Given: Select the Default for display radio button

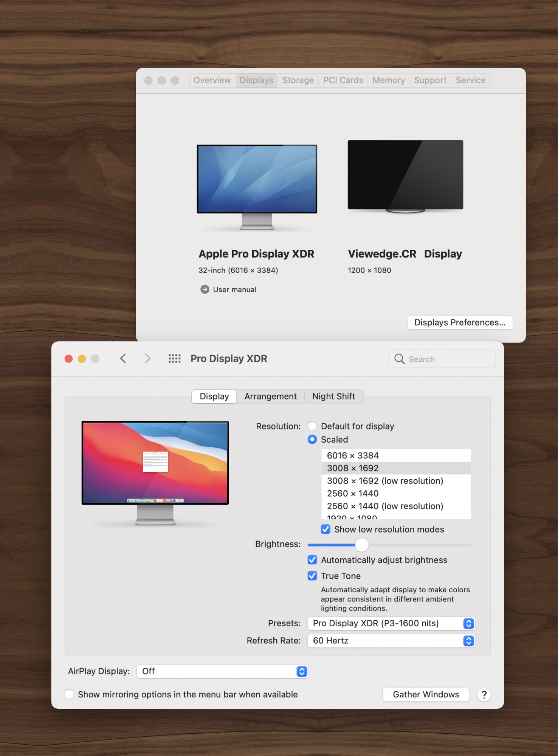Looking at the screenshot, I should (312, 426).
